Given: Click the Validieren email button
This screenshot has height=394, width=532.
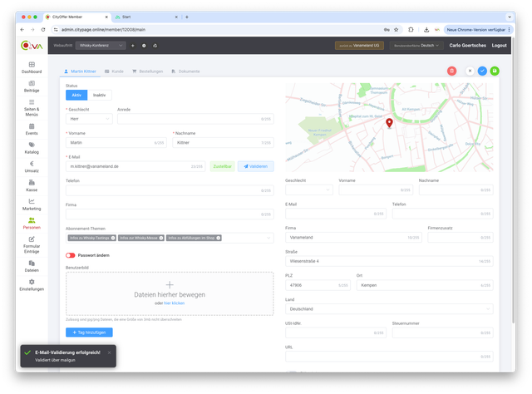Looking at the screenshot, I should (256, 166).
